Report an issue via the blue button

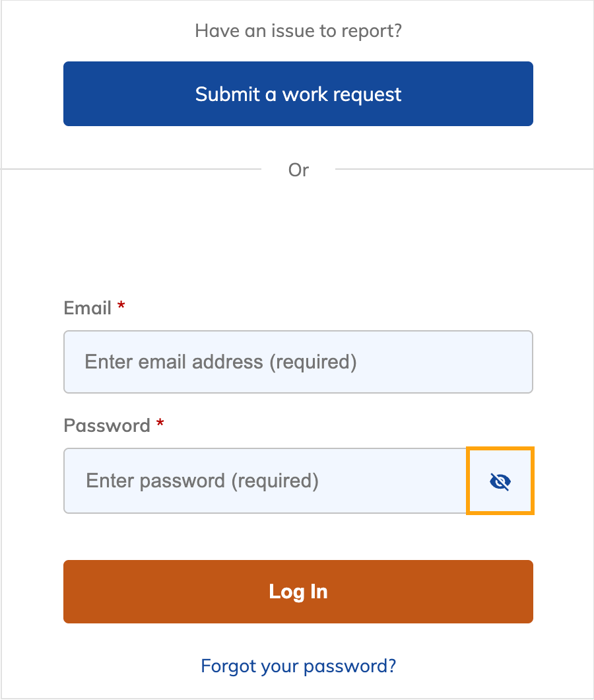pyautogui.click(x=298, y=94)
